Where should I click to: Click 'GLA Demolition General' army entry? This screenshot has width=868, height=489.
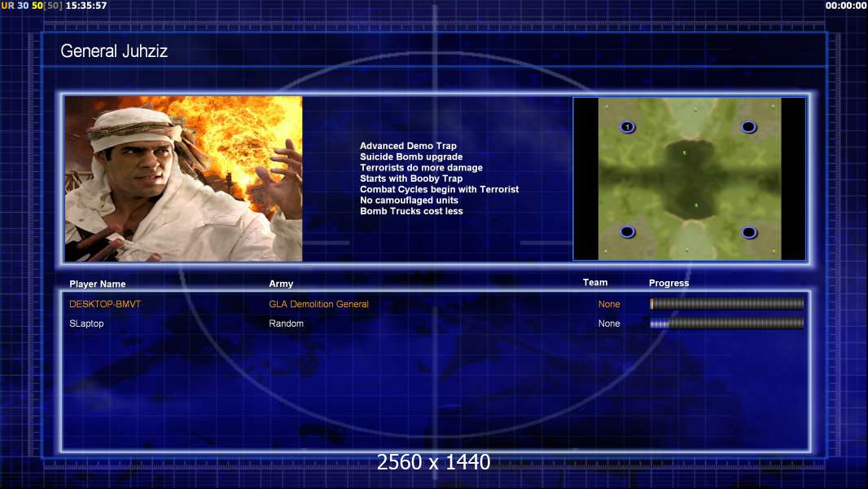click(x=319, y=304)
